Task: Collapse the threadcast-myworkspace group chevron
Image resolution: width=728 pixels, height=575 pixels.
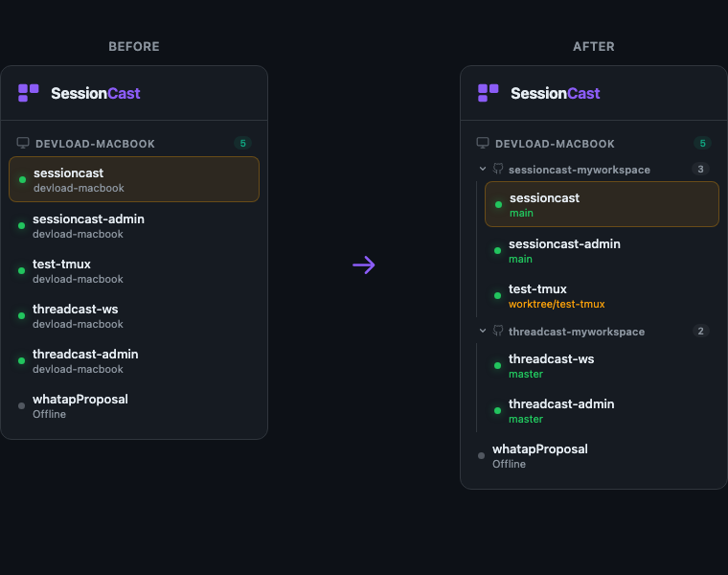Action: (483, 332)
